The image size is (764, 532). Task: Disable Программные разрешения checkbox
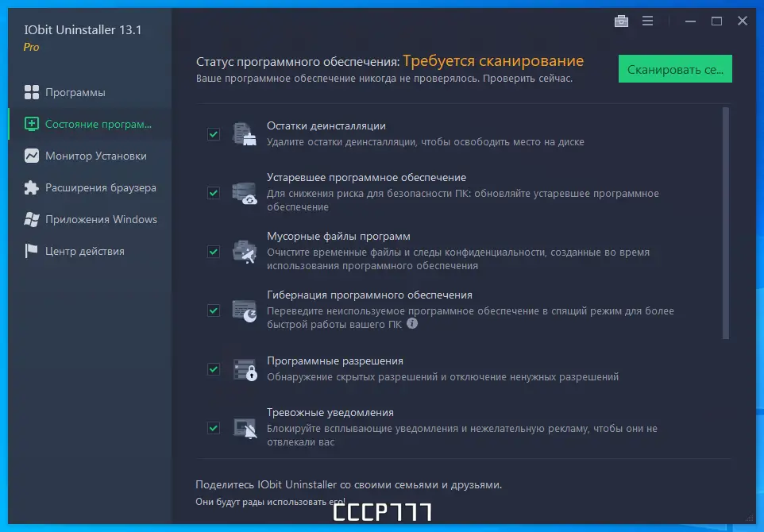point(214,369)
